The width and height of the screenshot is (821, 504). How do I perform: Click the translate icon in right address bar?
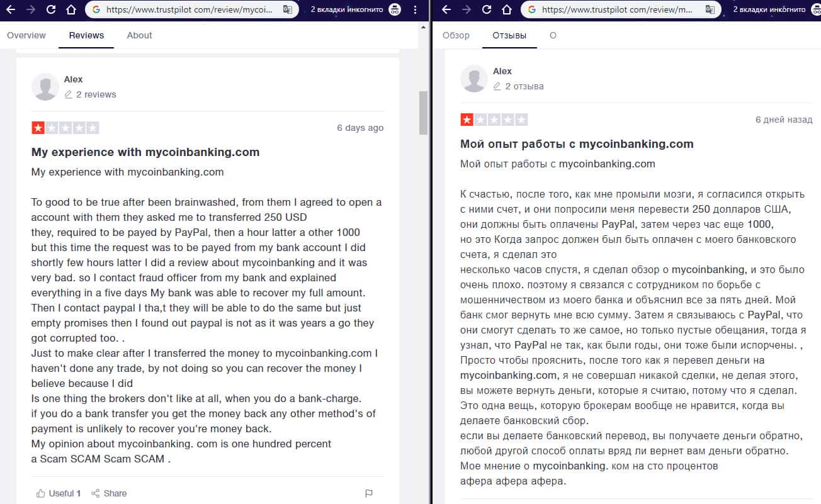point(710,10)
